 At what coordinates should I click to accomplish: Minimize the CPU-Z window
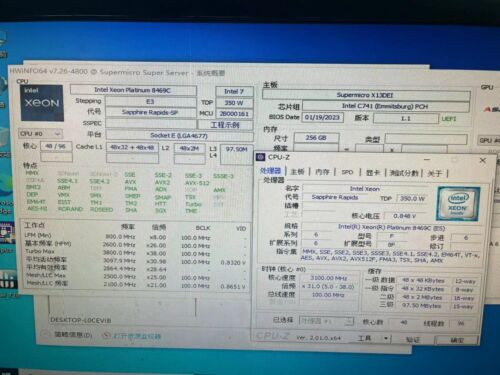(427, 160)
